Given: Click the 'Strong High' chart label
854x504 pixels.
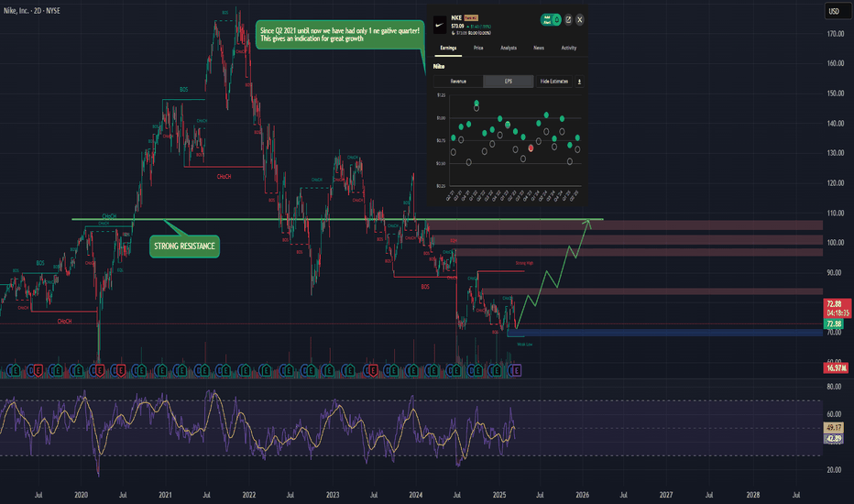Looking at the screenshot, I should [x=524, y=263].
